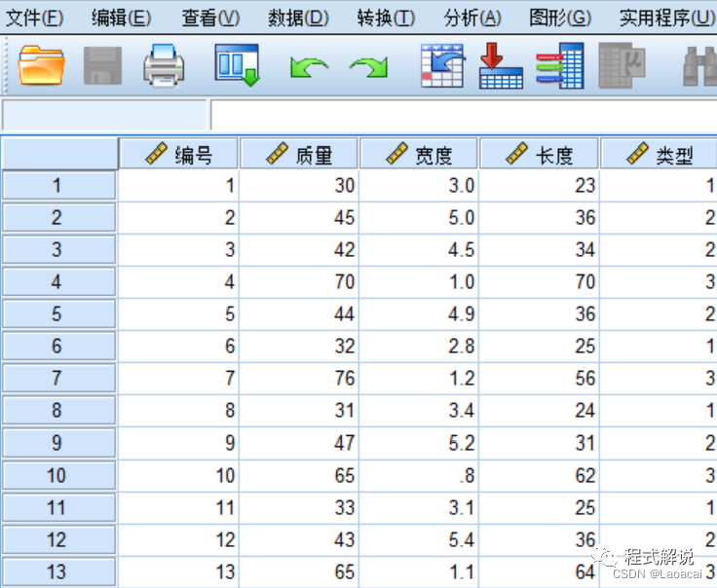Viewport: 717px width, 588px height.
Task: Open the 转换(T) menu
Action: (x=386, y=18)
